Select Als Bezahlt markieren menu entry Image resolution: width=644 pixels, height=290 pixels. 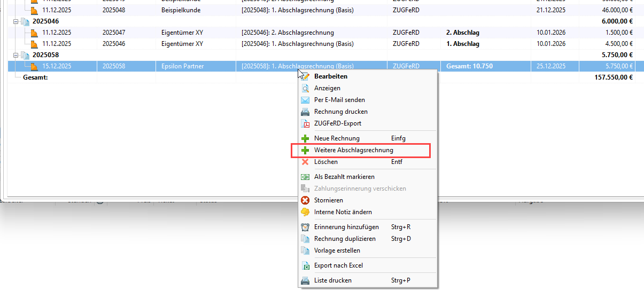344,177
